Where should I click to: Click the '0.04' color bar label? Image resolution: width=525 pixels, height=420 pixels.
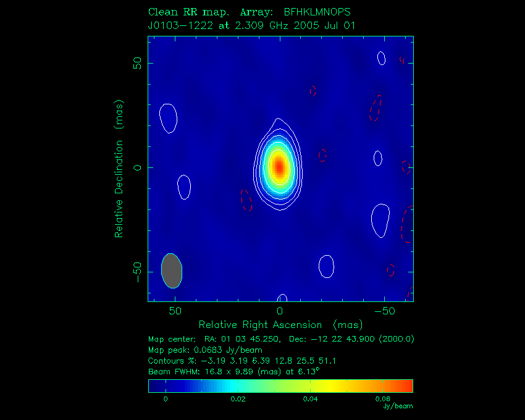310,399
